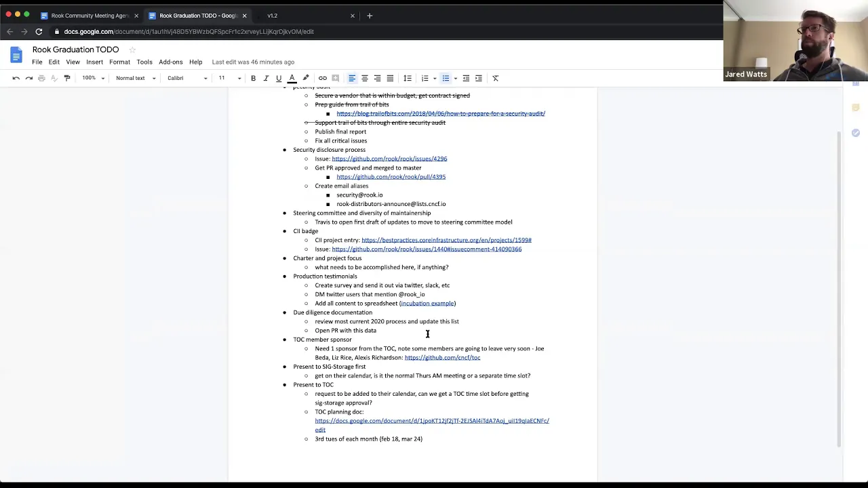
Task: Toggle underline formatting
Action: tap(279, 78)
